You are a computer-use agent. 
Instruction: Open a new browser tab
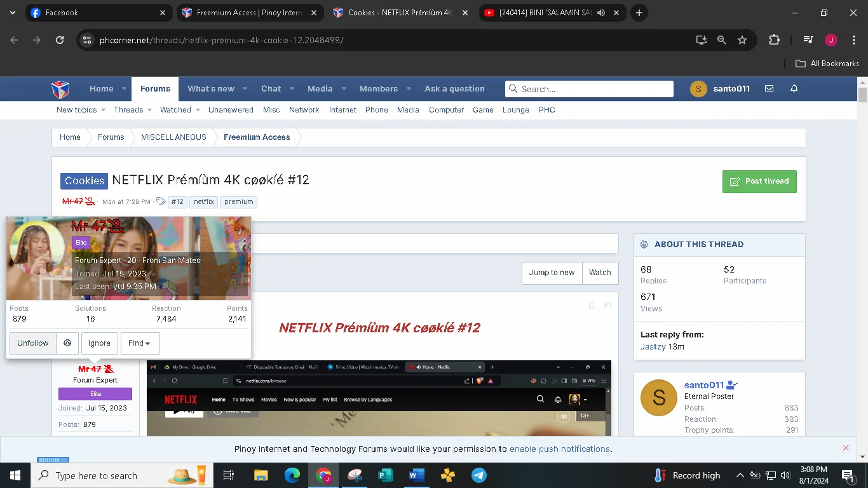pyautogui.click(x=639, y=13)
